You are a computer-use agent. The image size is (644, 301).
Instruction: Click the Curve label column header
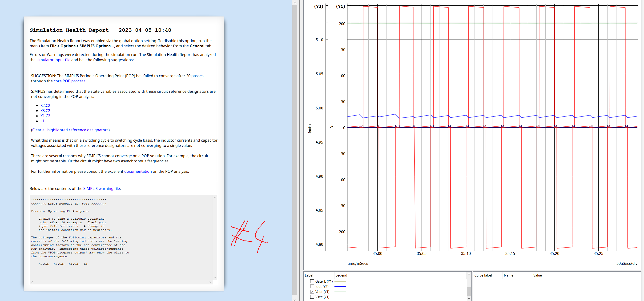pos(483,275)
